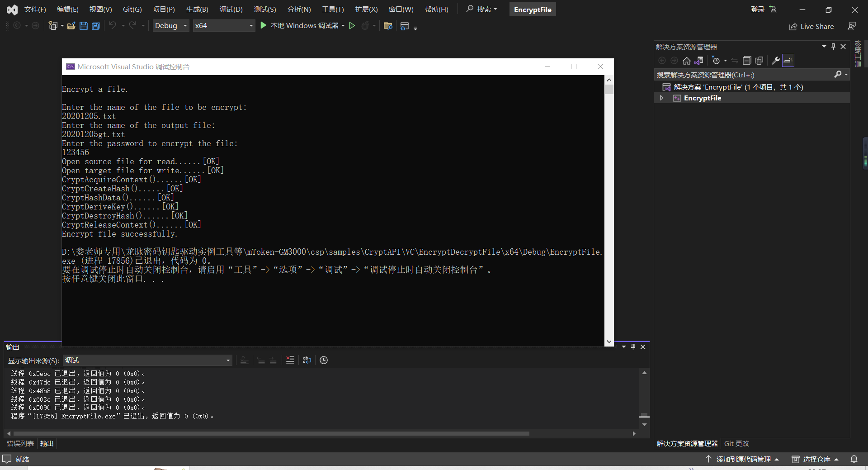Viewport: 868px width, 470px height.
Task: Clear all output in Output panel
Action: [x=290, y=360]
